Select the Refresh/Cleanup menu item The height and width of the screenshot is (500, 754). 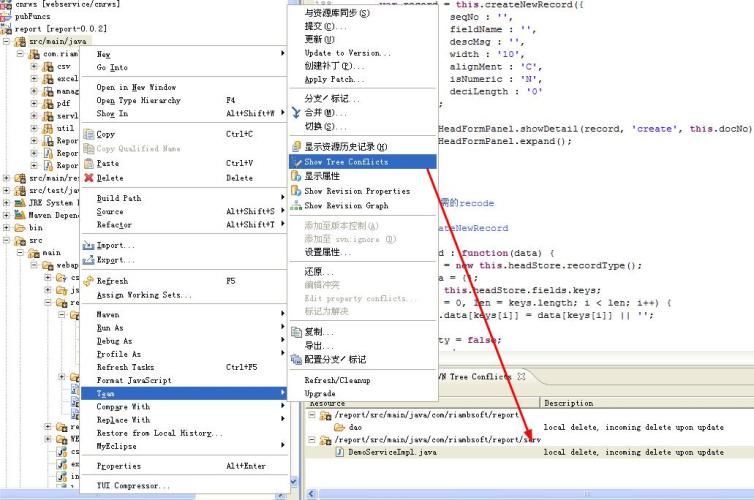(x=339, y=380)
